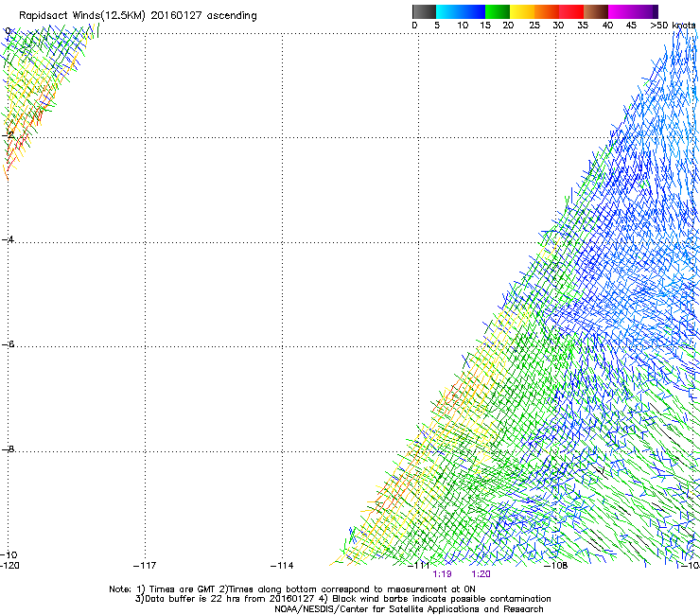Click the '-4' latitude axis label
The height and width of the screenshot is (615, 700).
pyautogui.click(x=8, y=239)
